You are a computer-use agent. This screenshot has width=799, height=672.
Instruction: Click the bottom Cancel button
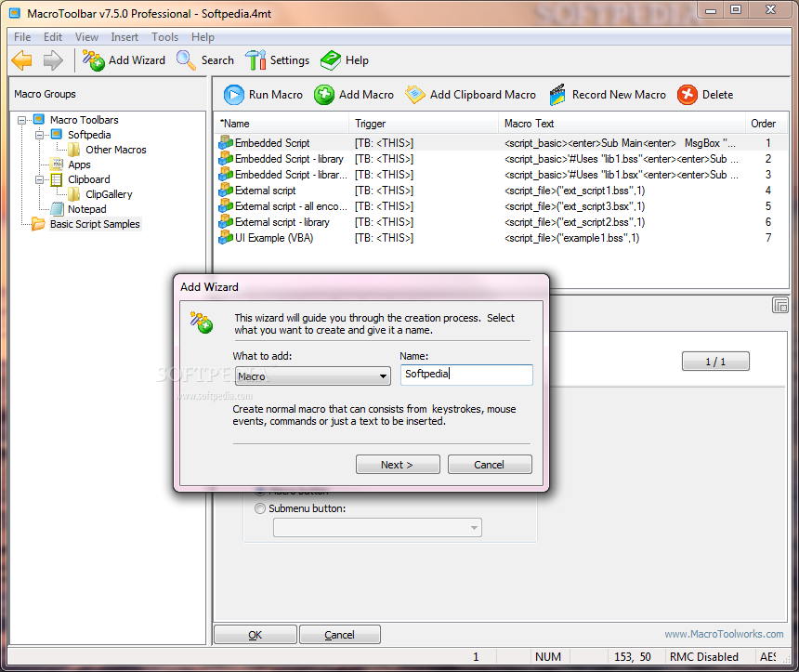click(x=340, y=635)
